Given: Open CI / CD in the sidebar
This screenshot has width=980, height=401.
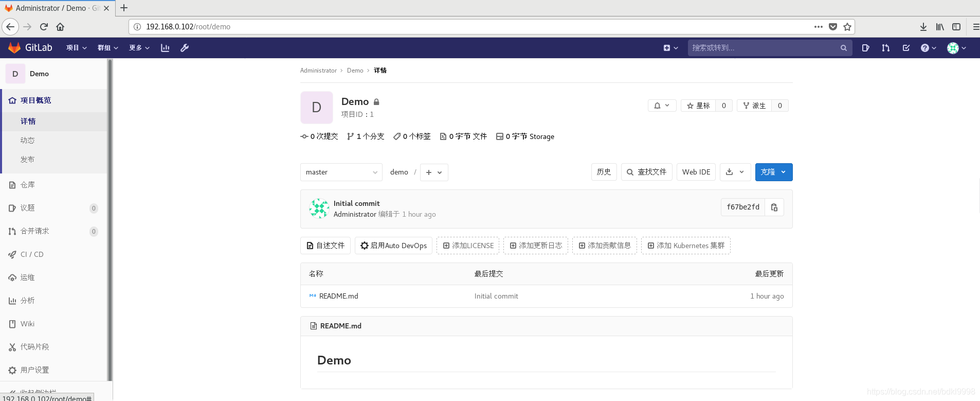Looking at the screenshot, I should [53, 254].
